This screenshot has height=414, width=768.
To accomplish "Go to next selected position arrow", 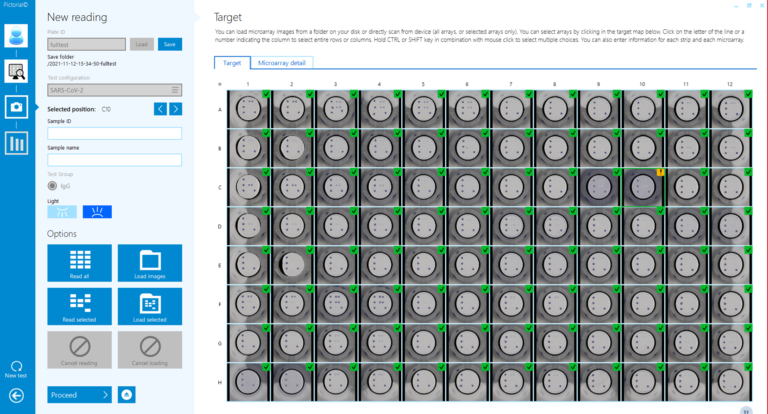I will click(x=175, y=109).
